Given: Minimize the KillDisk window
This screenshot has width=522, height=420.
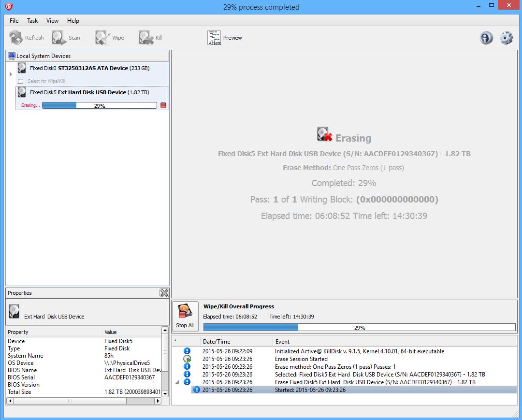Looking at the screenshot, I should (x=478, y=6).
